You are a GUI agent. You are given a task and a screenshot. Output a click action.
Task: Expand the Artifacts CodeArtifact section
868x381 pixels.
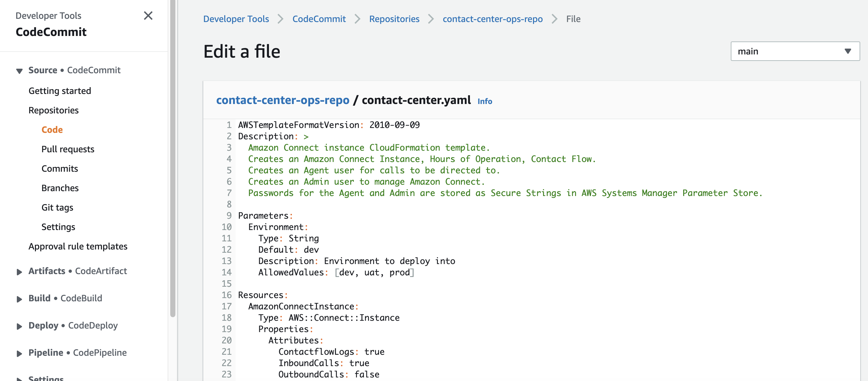tap(19, 272)
